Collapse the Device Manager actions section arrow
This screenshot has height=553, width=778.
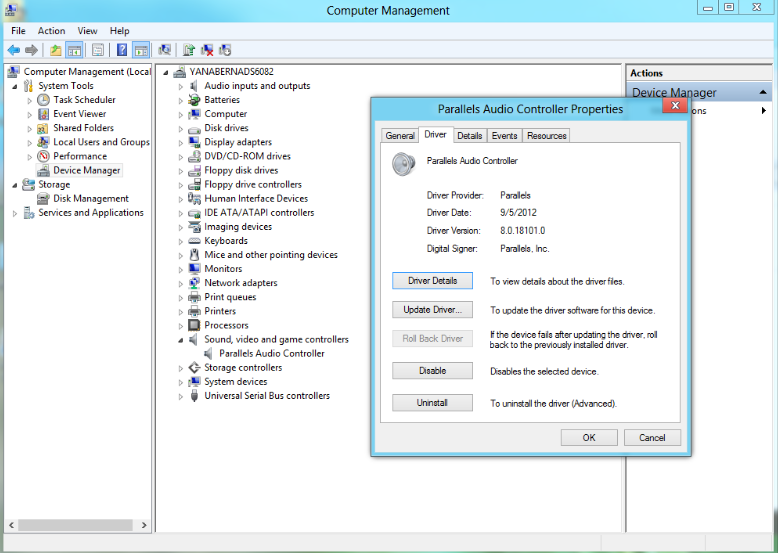pyautogui.click(x=763, y=92)
